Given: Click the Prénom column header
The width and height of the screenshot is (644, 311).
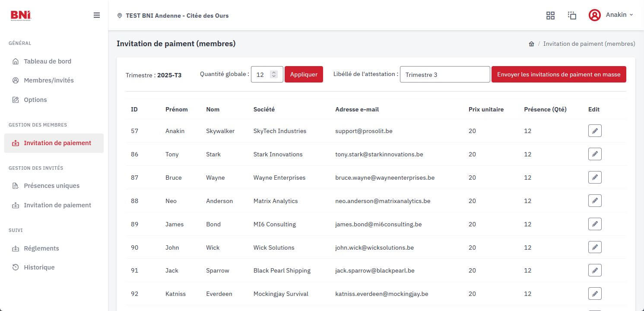Looking at the screenshot, I should coord(177,109).
